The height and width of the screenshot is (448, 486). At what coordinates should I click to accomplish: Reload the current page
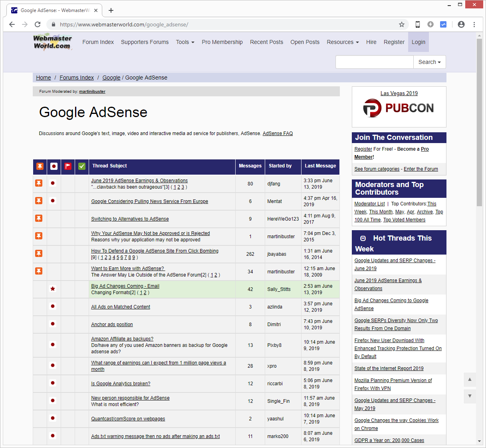point(38,24)
